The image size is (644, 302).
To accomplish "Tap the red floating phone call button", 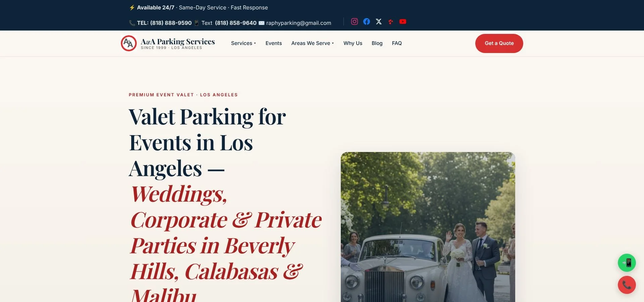I will [627, 285].
